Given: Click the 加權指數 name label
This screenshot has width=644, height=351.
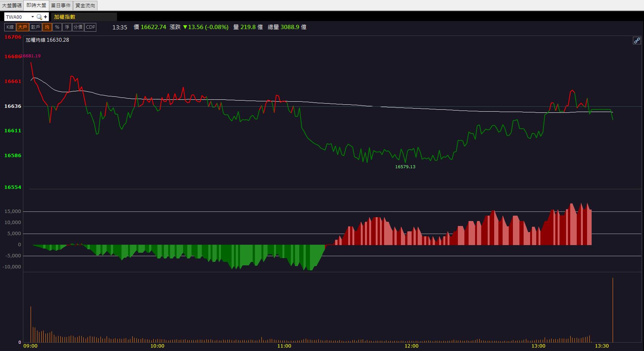Looking at the screenshot, I should pyautogui.click(x=65, y=17).
